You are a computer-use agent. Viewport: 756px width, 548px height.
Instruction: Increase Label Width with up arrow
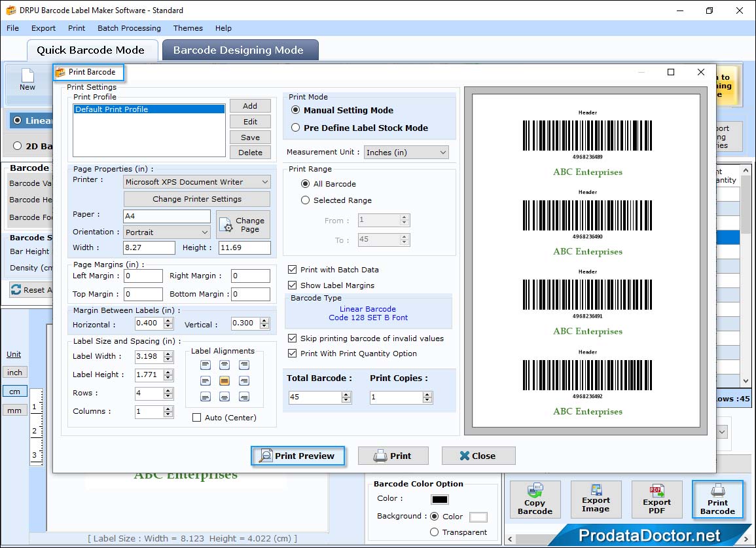tap(168, 354)
